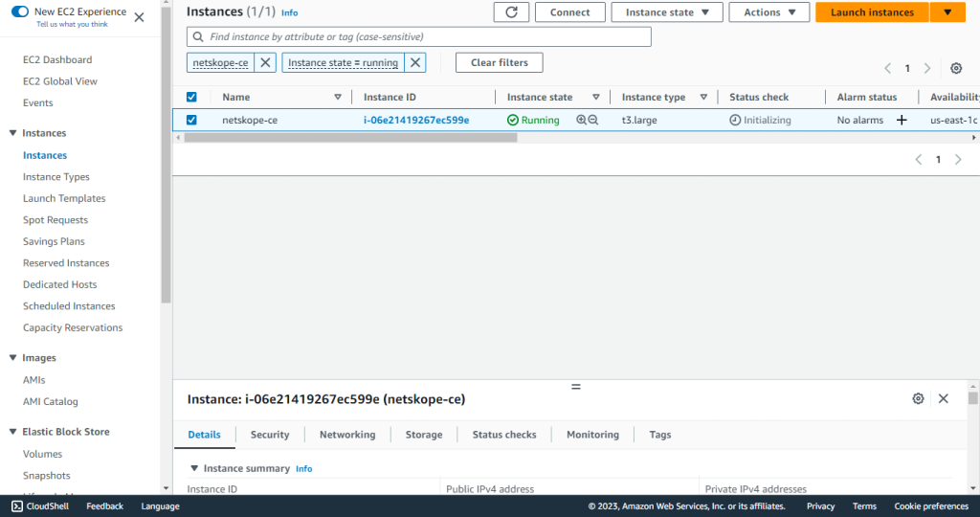Click the Connect button

pyautogui.click(x=570, y=12)
